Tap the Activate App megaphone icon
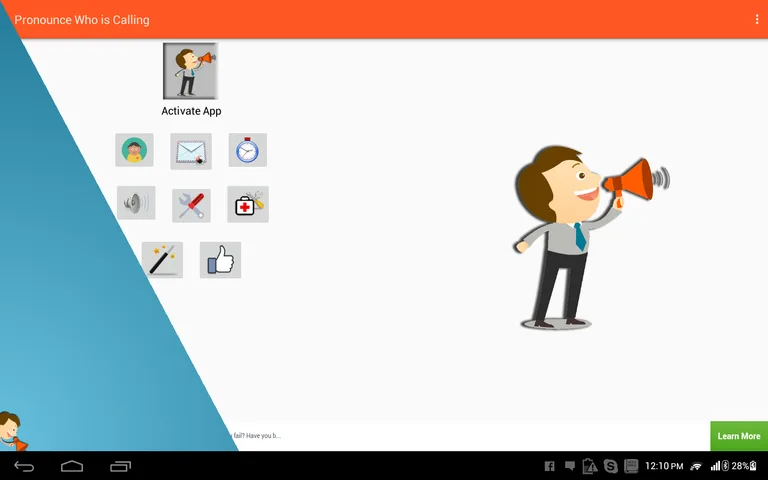 [190, 71]
